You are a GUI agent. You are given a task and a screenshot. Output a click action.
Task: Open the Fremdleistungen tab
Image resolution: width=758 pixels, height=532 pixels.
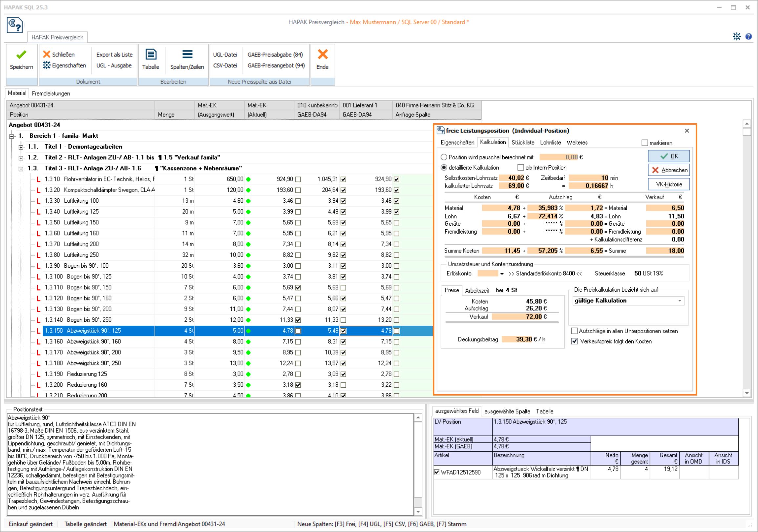(51, 93)
